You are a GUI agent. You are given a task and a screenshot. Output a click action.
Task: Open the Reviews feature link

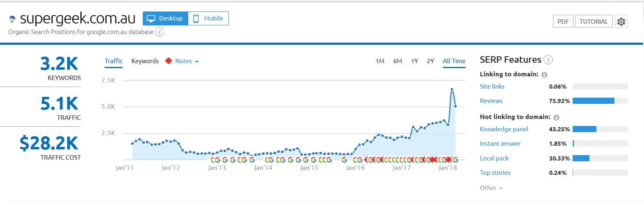click(491, 101)
